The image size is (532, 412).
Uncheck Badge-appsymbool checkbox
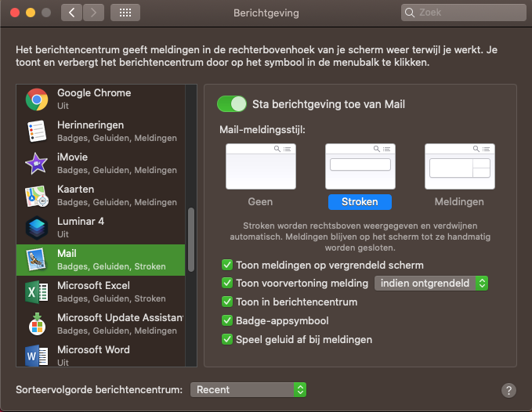pos(228,320)
